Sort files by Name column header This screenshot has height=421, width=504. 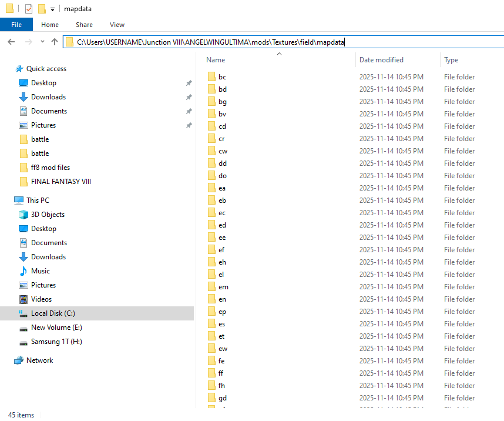[216, 60]
